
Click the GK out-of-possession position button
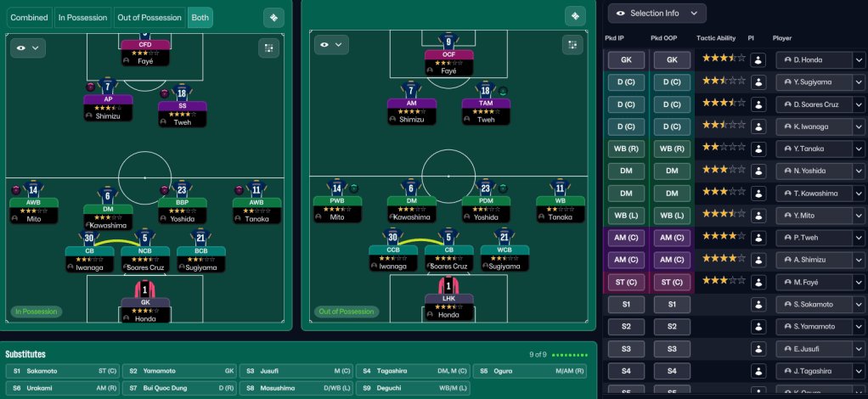672,60
